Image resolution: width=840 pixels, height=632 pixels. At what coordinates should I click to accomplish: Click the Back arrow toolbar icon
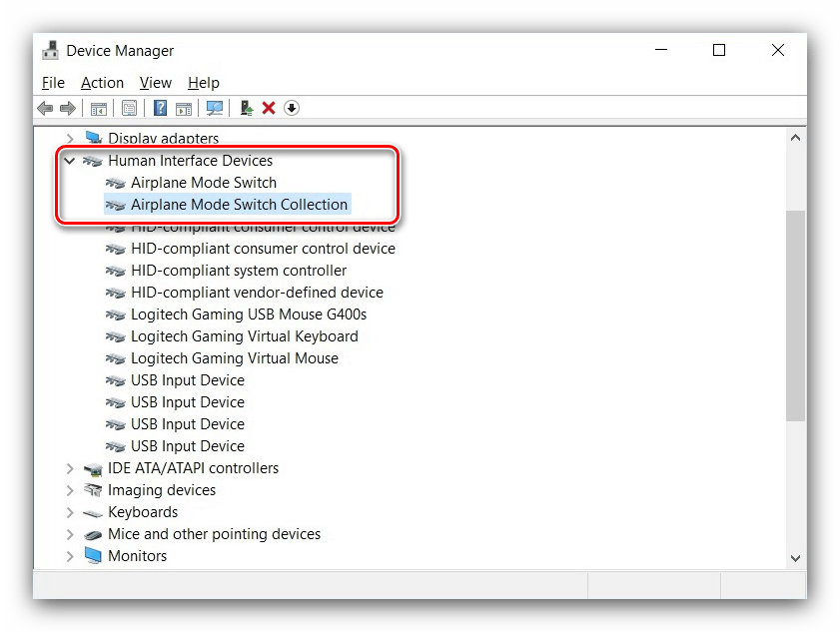(x=45, y=108)
